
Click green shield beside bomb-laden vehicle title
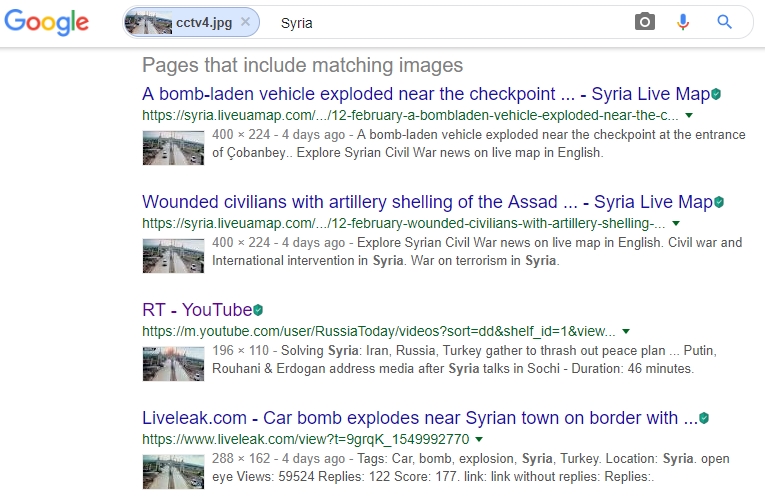pos(716,94)
